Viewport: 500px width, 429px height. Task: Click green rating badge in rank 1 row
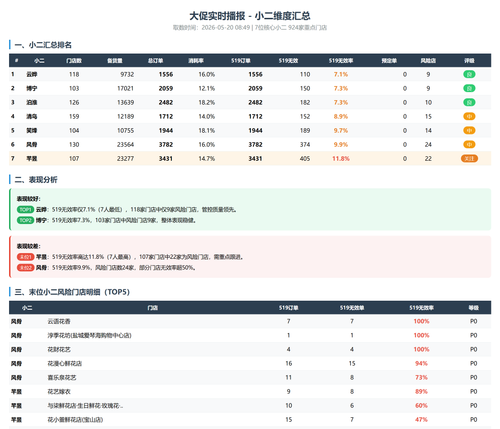click(x=469, y=74)
